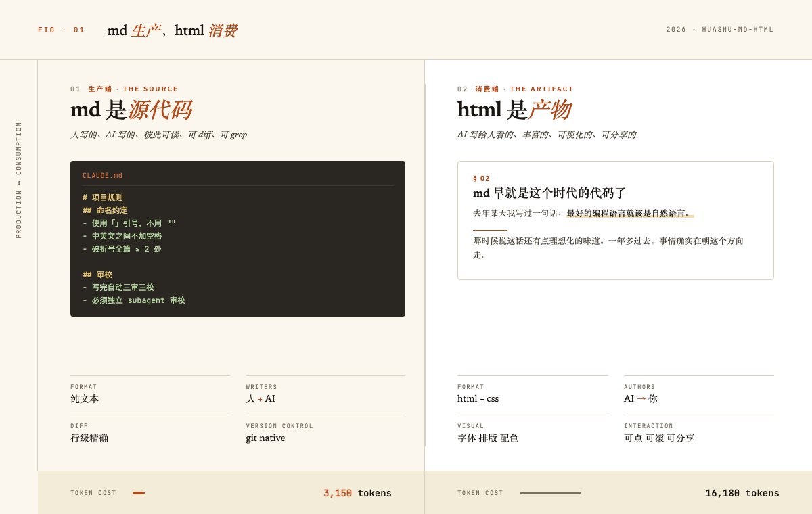Click the DIFF value 行级精确
Image resolution: width=812 pixels, height=514 pixels.
[x=89, y=438]
